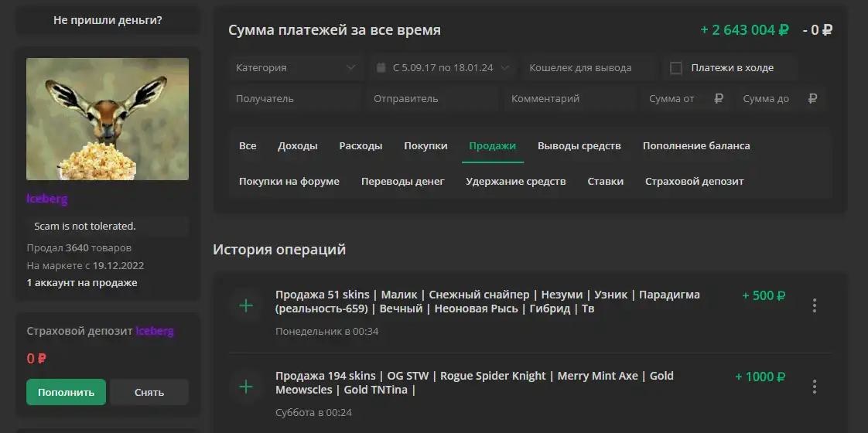The height and width of the screenshot is (433, 868).
Task: Click the plus icon beside the 194 skins sale
Action: coord(246,387)
